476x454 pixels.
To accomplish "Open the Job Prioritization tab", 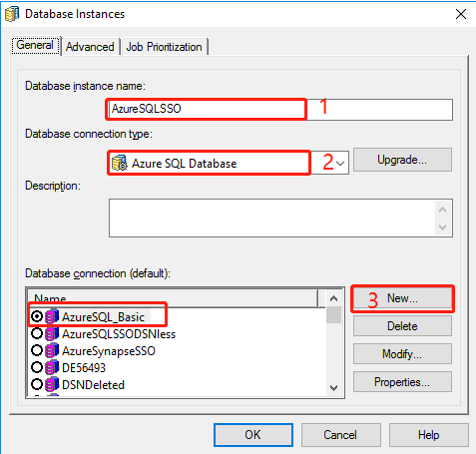I will 164,47.
